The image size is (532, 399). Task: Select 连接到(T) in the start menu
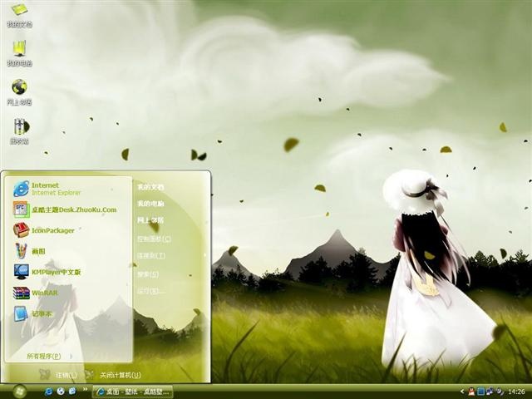point(151,256)
